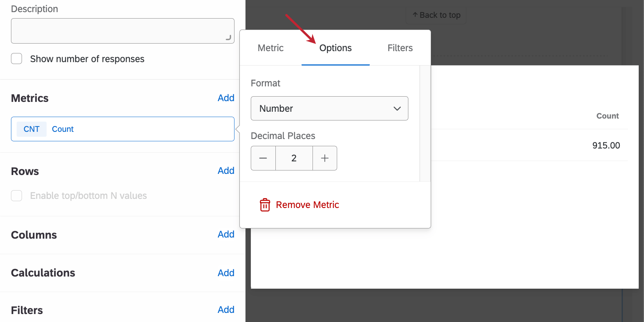
Task: Click the Format dropdown chevron arrow
Action: (x=397, y=109)
